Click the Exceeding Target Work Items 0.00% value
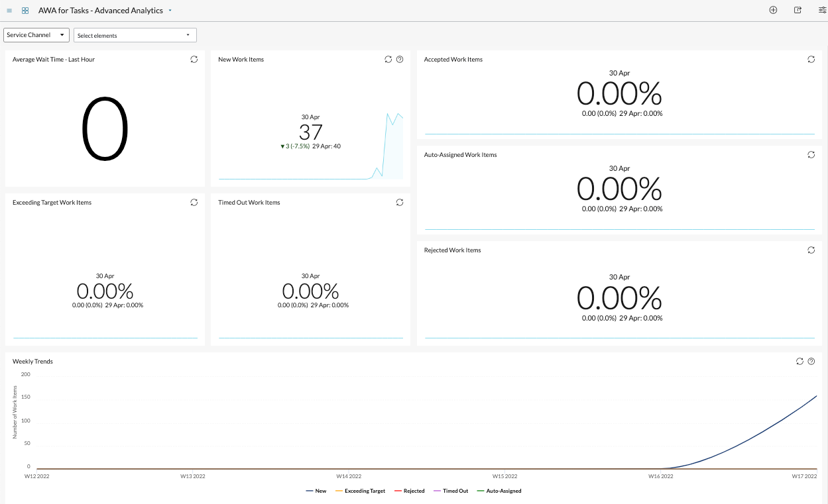 click(x=105, y=291)
